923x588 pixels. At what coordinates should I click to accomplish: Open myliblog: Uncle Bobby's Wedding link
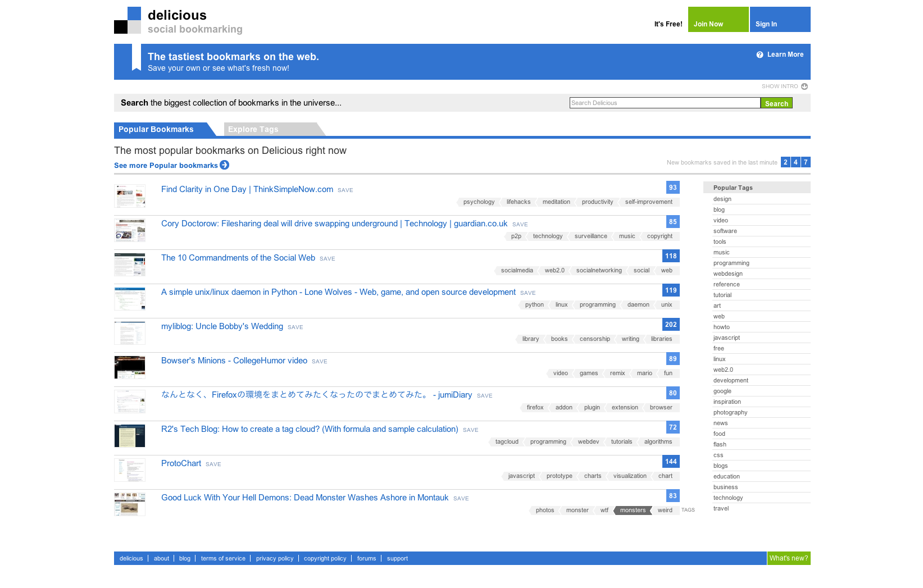[x=222, y=326]
